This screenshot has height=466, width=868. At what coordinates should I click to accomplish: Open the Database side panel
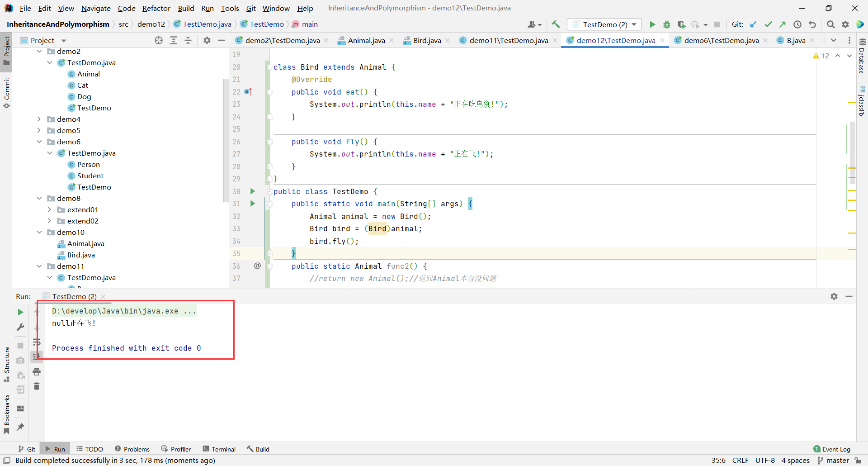click(862, 56)
